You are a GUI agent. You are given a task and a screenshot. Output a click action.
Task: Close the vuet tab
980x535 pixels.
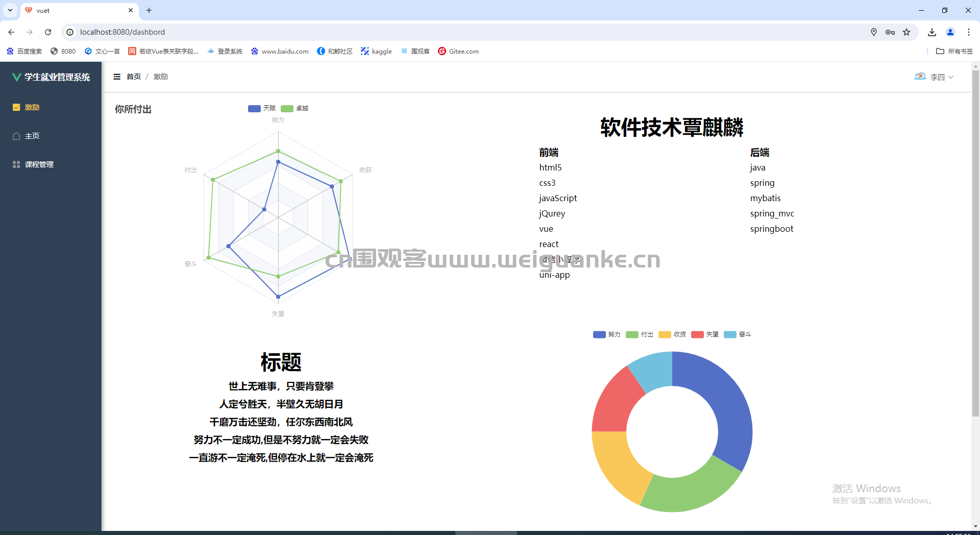[131, 10]
